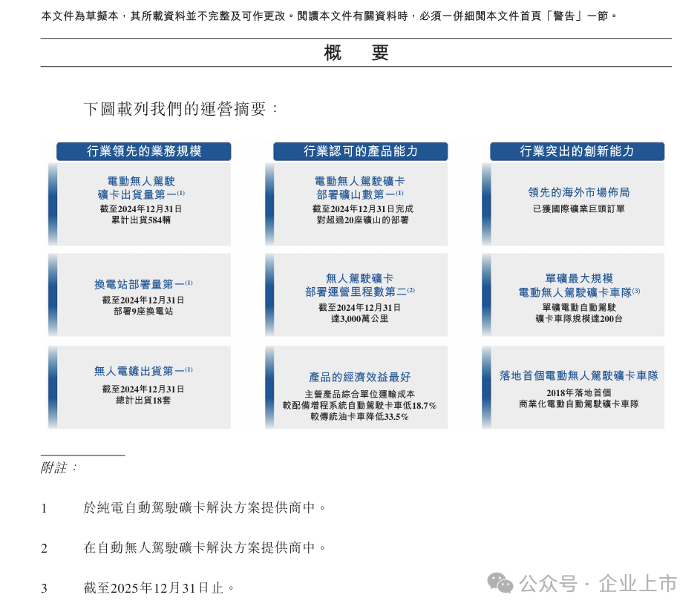Click the header 行業領先的業務規模

click(x=144, y=151)
